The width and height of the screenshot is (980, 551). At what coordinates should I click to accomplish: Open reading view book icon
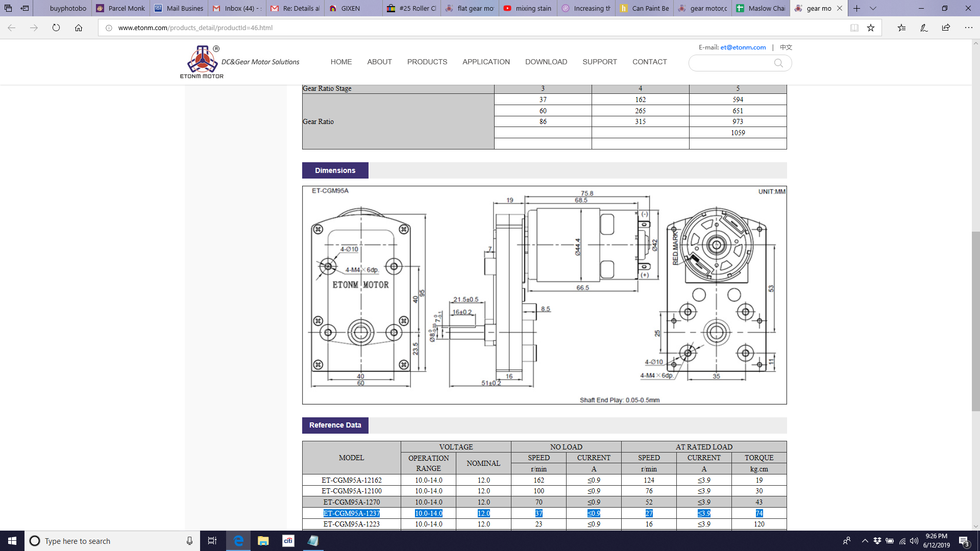point(854,28)
